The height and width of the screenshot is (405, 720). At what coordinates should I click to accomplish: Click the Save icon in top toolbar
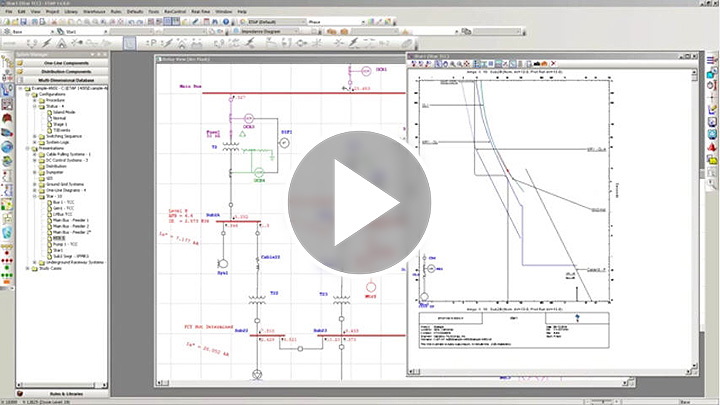[23, 22]
